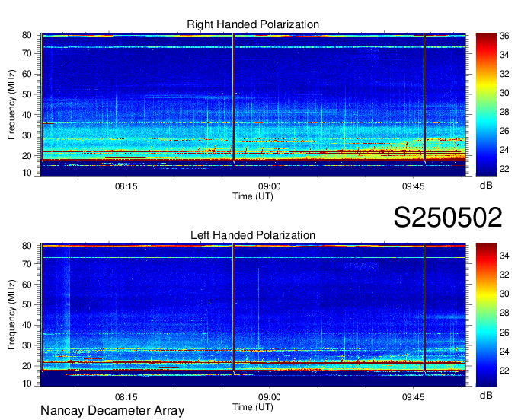Click the 80 frequency tick of top plot
Image resolution: width=518 pixels, height=420 pixels.
click(x=27, y=35)
